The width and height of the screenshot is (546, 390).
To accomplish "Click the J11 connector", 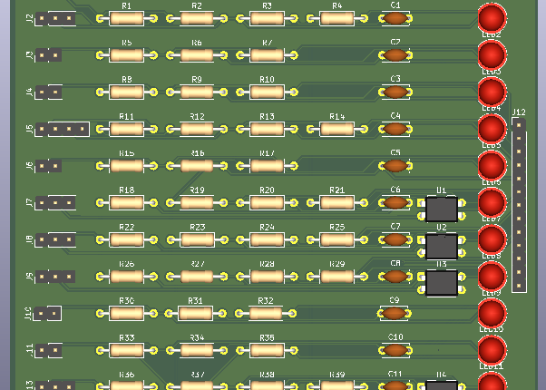I will coord(49,351).
